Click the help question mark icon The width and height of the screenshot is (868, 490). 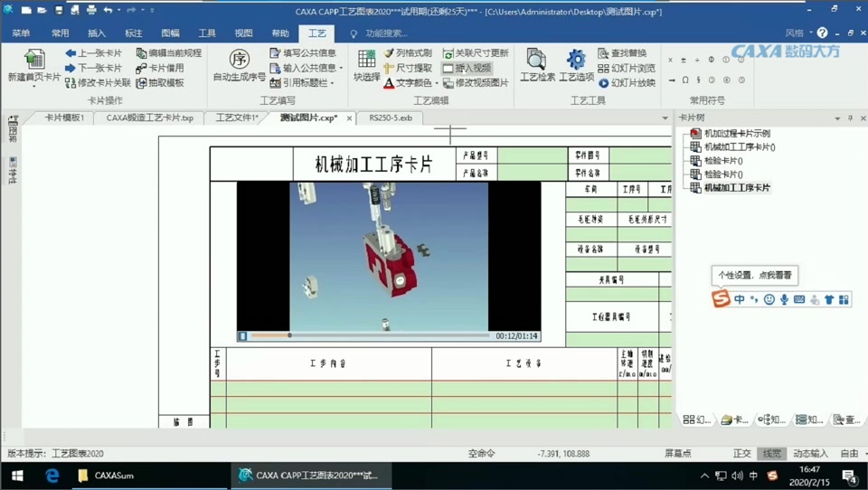[x=822, y=33]
